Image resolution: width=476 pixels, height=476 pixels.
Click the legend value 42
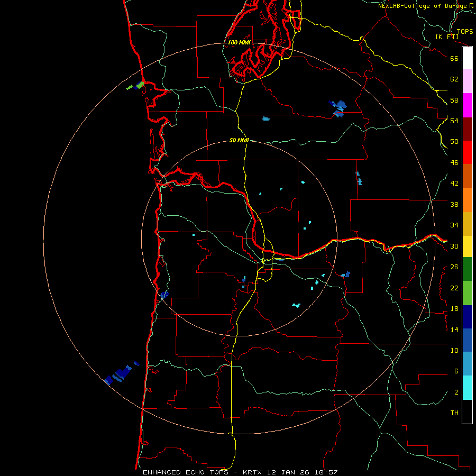point(454,184)
